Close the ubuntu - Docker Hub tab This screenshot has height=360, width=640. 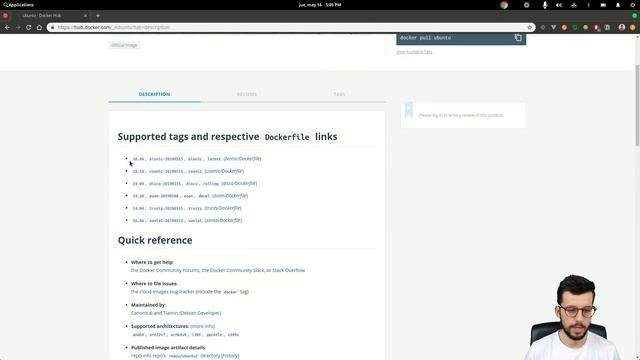(85, 16)
